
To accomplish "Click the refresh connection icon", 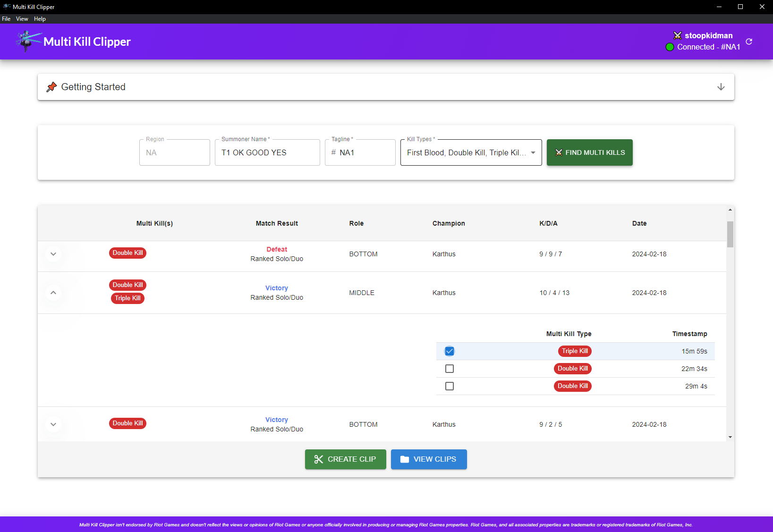I will (x=749, y=42).
